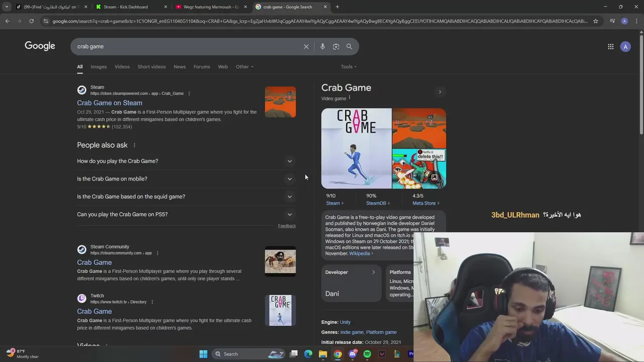Screen dimensions: 644x362
Task: Open the Twitch Crab Game result
Action: coord(95,312)
